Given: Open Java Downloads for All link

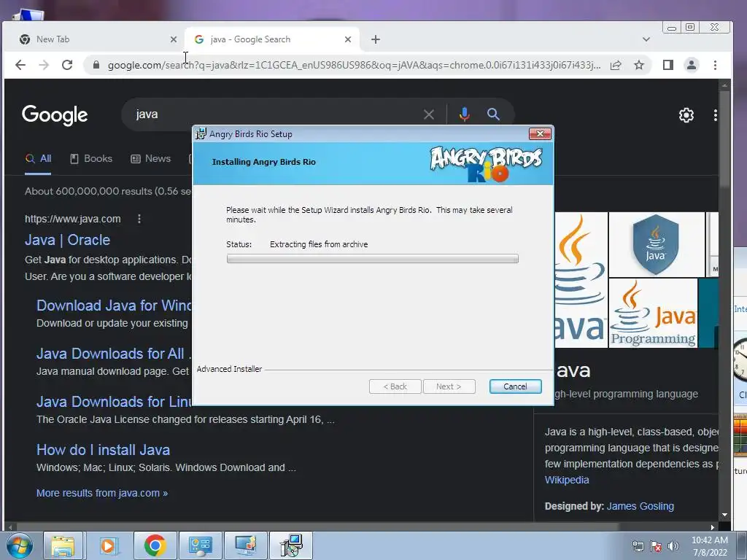Looking at the screenshot, I should [x=114, y=354].
